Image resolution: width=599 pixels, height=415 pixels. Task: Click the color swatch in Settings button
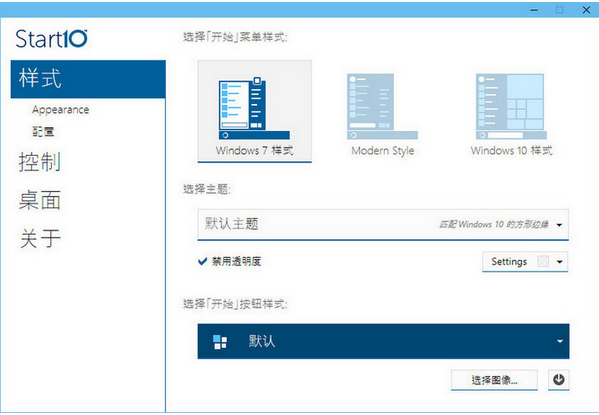tap(543, 262)
